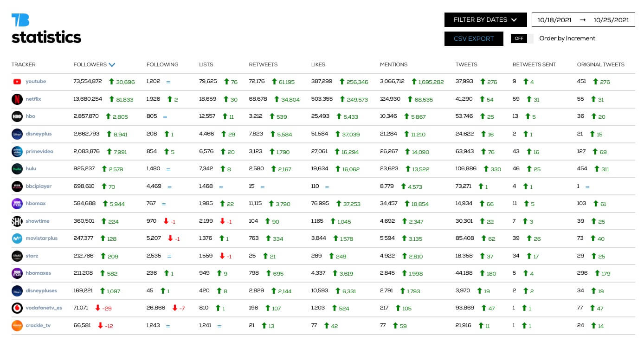The image size is (644, 348).
Task: Click the disneypluses logo icon
Action: 17,291
